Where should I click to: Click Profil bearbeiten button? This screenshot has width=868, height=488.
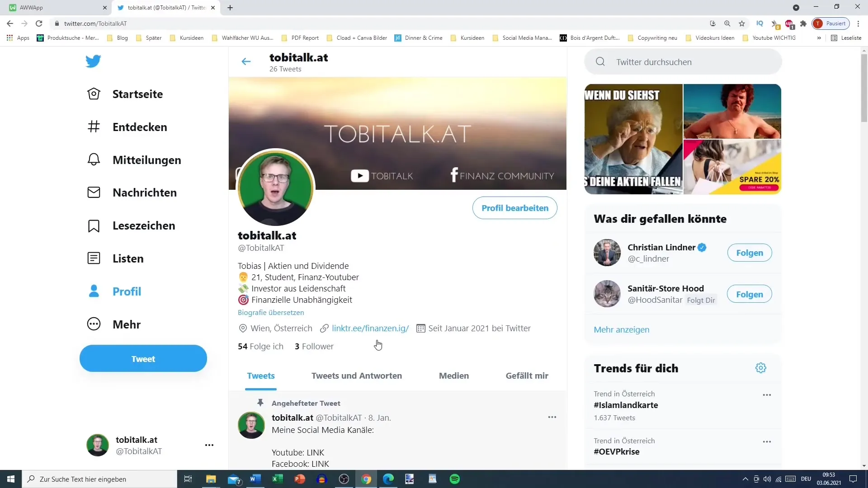514,208
